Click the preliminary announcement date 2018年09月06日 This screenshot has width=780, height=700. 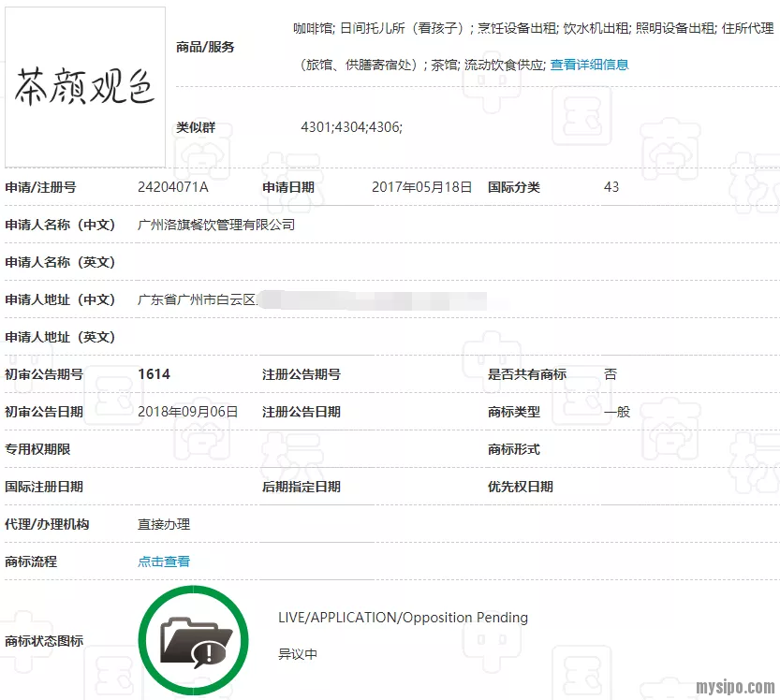[x=187, y=412]
